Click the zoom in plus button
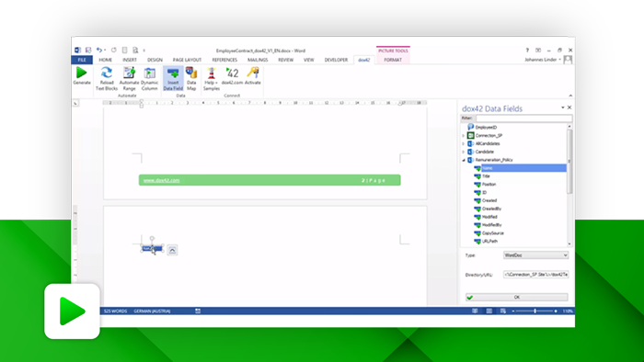The width and height of the screenshot is (644, 362). 556,311
